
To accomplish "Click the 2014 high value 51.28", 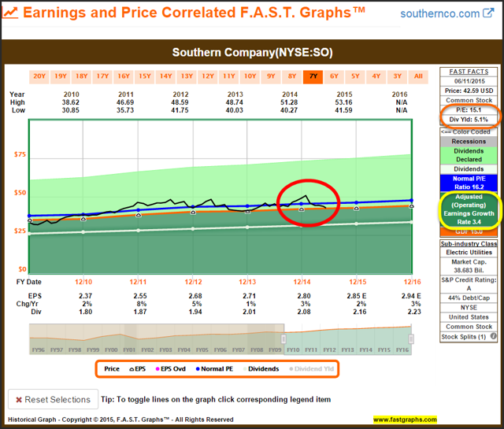I will 289,102.
